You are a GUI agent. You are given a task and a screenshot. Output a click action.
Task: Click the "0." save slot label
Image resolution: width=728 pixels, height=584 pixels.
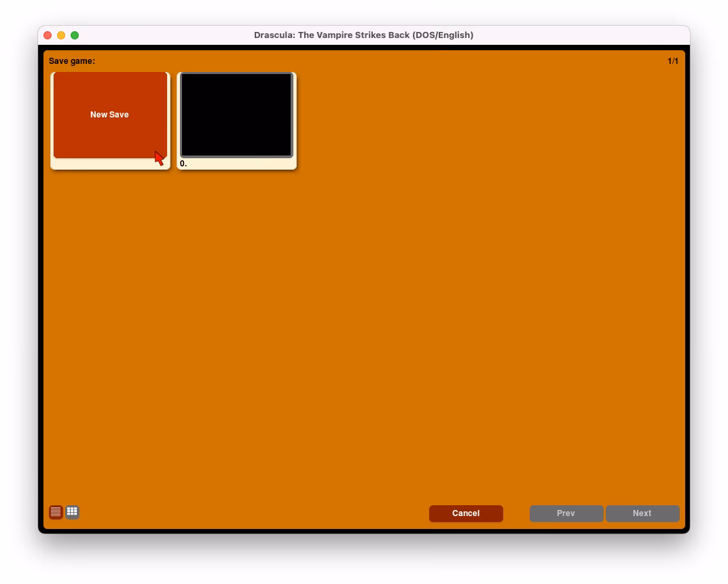pos(183,164)
